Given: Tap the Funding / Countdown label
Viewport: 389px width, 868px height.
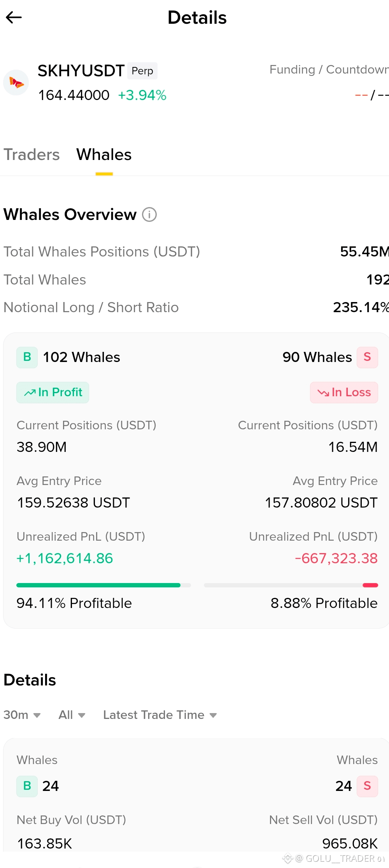Looking at the screenshot, I should (329, 69).
